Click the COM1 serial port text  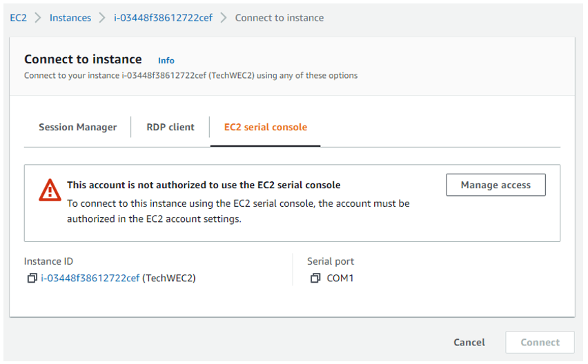pos(340,279)
